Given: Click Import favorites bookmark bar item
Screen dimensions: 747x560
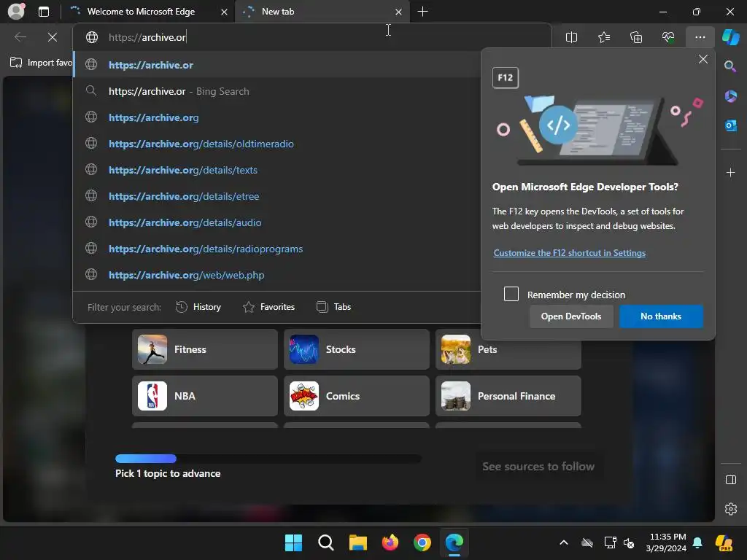Looking at the screenshot, I should click(x=41, y=63).
